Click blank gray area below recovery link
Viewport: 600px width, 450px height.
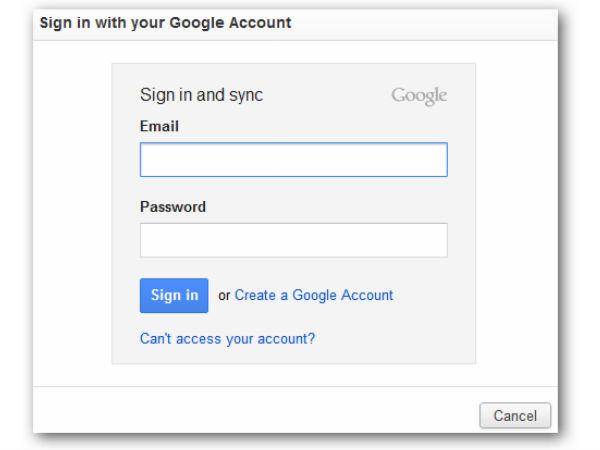(x=293, y=355)
